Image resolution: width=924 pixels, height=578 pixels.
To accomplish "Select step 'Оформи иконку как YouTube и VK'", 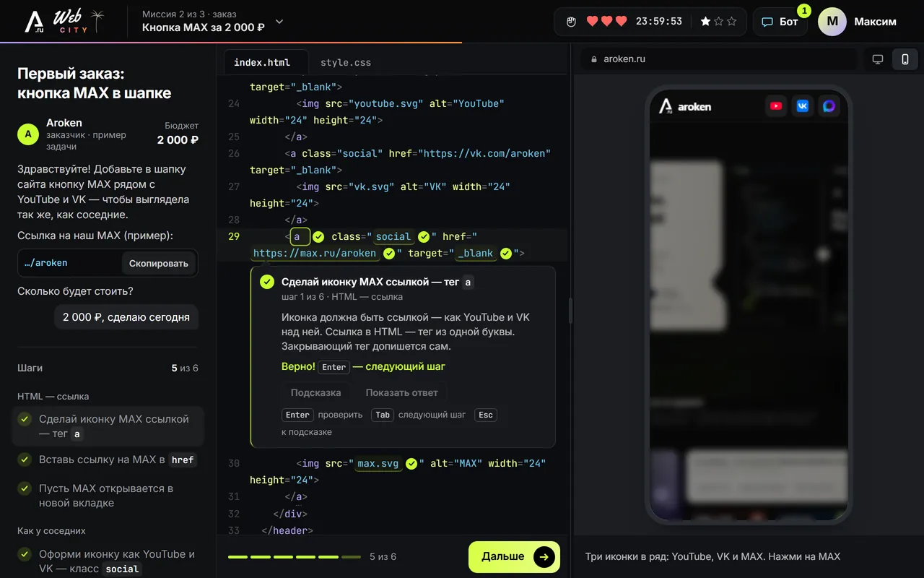I will pos(108,561).
